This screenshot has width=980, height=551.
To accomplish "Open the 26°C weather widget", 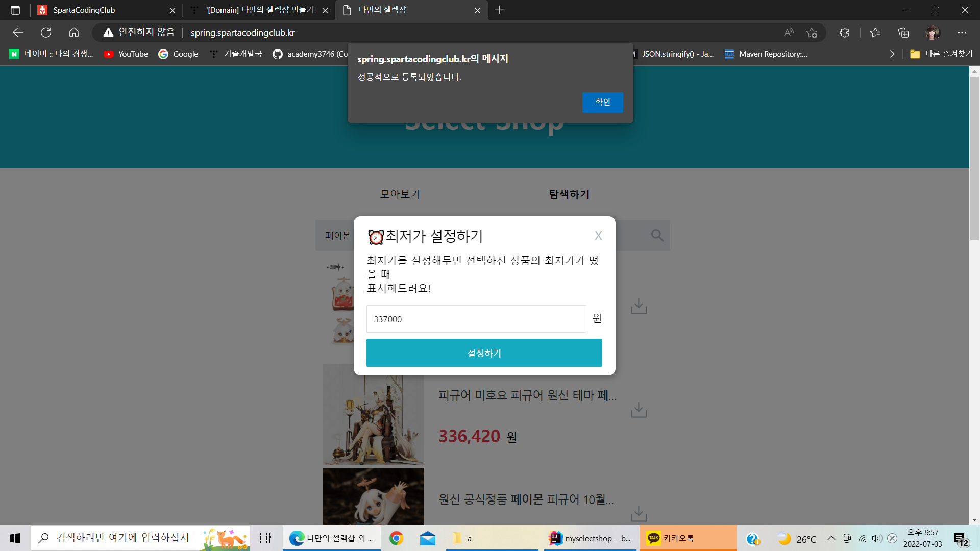I will [797, 538].
